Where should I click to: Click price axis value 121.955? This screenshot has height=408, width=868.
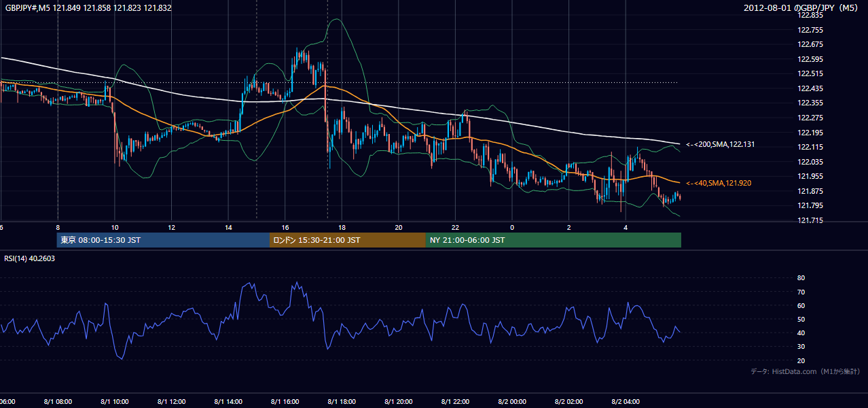[810, 176]
